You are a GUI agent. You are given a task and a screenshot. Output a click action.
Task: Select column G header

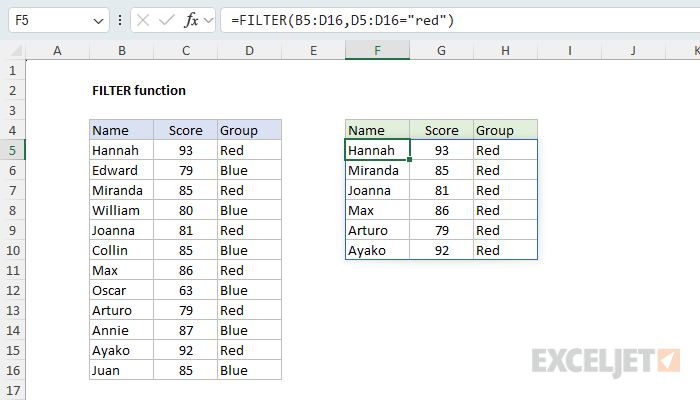441,50
